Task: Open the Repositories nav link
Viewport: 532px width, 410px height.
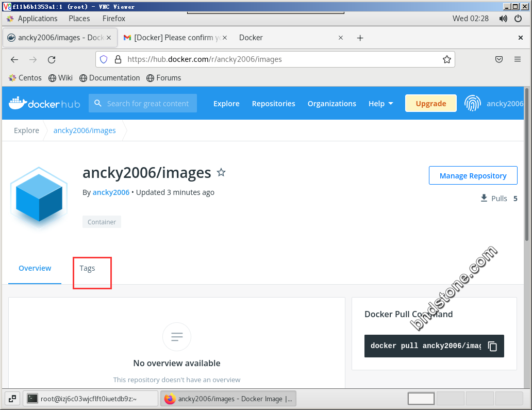Action: click(273, 104)
